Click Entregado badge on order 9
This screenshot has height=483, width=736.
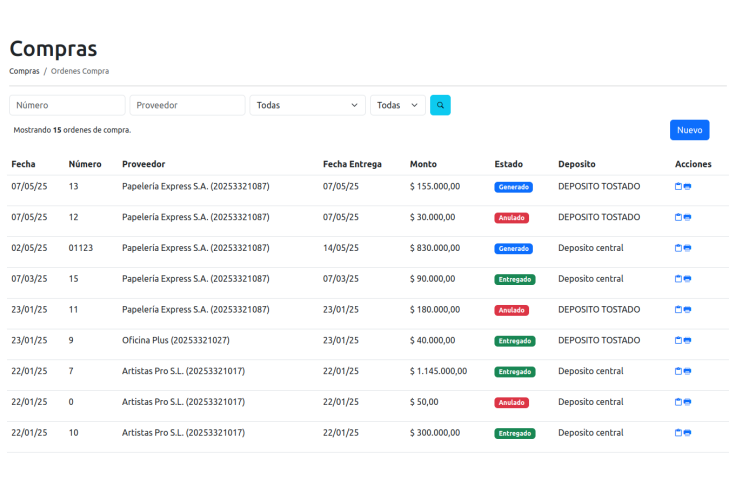click(515, 341)
